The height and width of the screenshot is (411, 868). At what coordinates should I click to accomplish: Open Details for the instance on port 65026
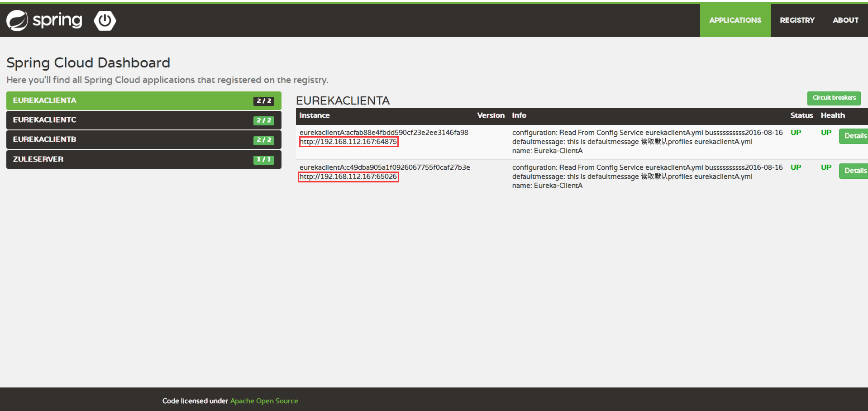854,171
